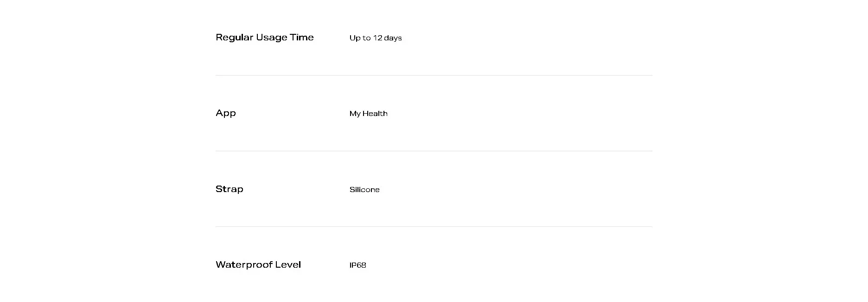Select the Up to 12 days value

[376, 38]
